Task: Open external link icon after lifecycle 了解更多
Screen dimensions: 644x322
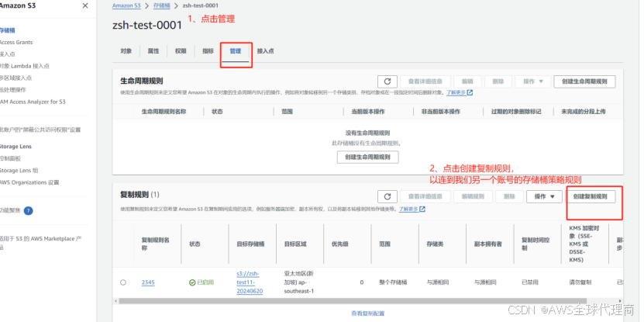Action: pos(470,92)
